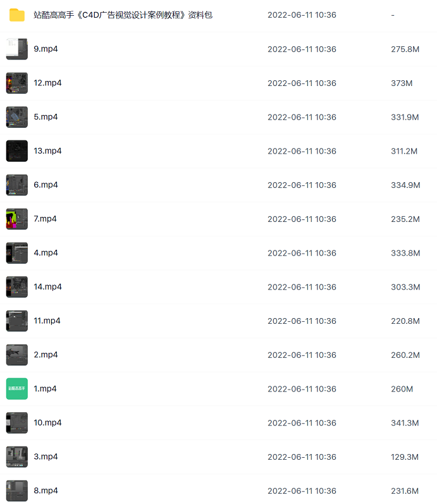Open the 10.mp4 file name
The width and height of the screenshot is (437, 504).
pos(47,422)
